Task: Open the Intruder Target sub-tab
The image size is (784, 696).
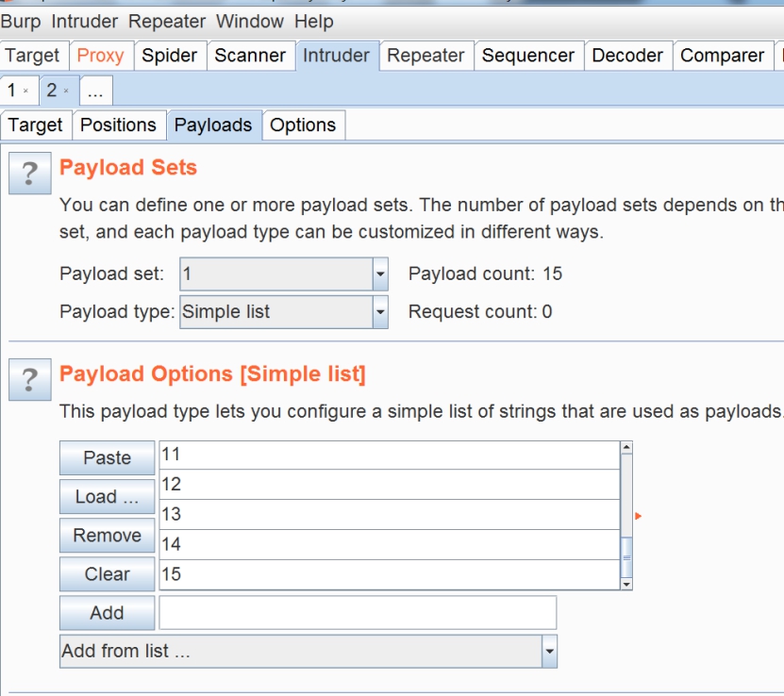Action: click(x=35, y=124)
